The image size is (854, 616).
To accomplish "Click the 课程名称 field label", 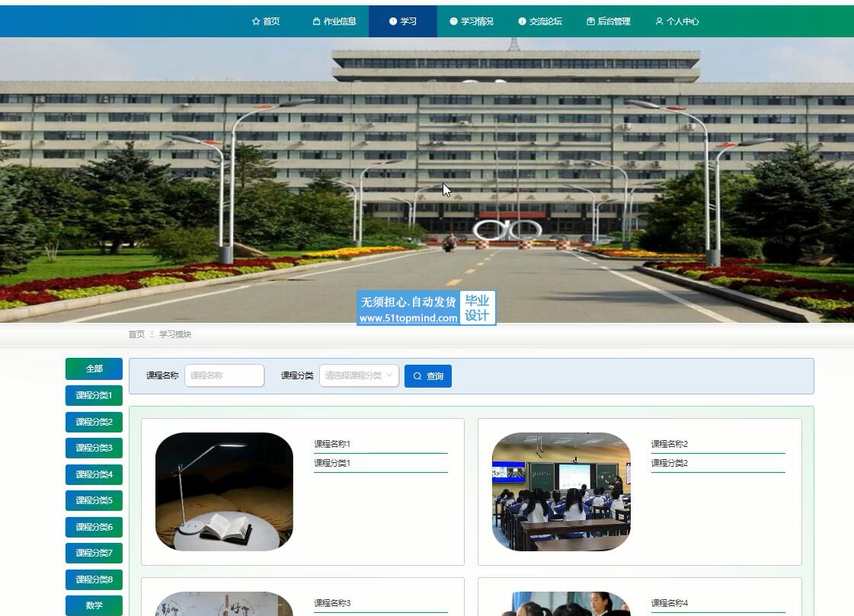I will click(x=162, y=375).
